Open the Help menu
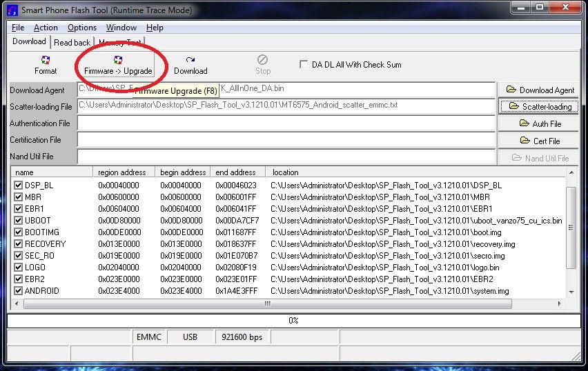 coord(155,28)
